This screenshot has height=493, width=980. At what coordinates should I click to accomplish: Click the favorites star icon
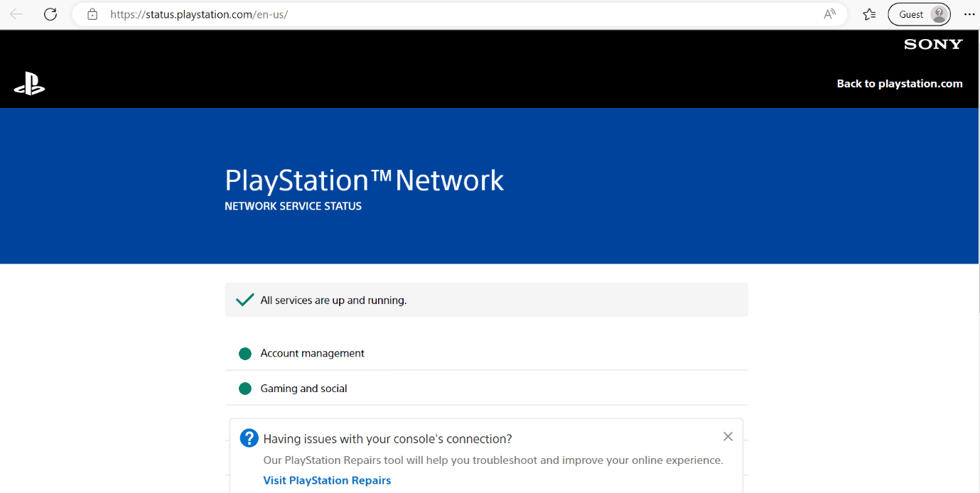pos(868,13)
